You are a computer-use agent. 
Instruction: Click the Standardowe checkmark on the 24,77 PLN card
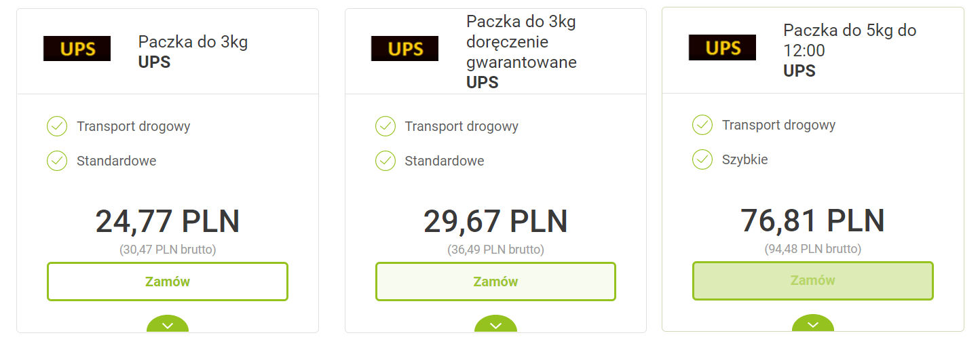tap(57, 161)
